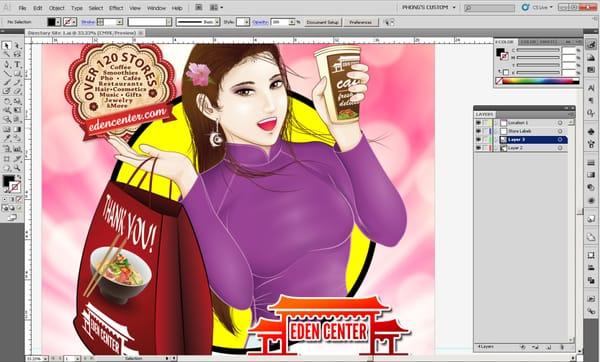Open the Object menu

pyautogui.click(x=57, y=8)
